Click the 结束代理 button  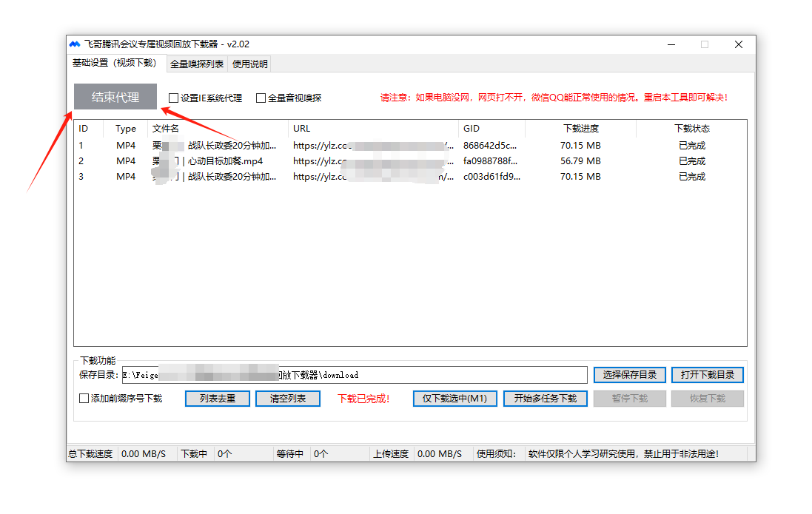pos(115,97)
